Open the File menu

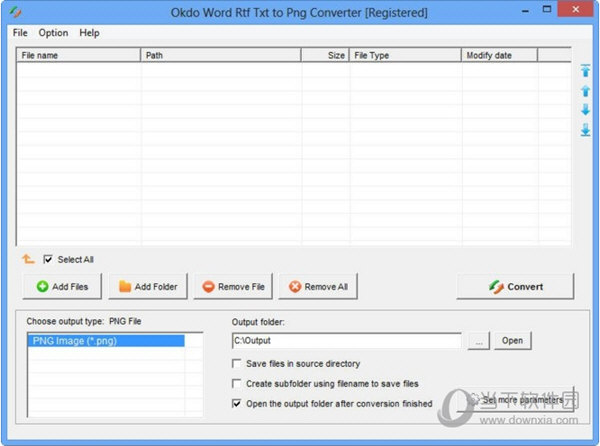pyautogui.click(x=20, y=33)
